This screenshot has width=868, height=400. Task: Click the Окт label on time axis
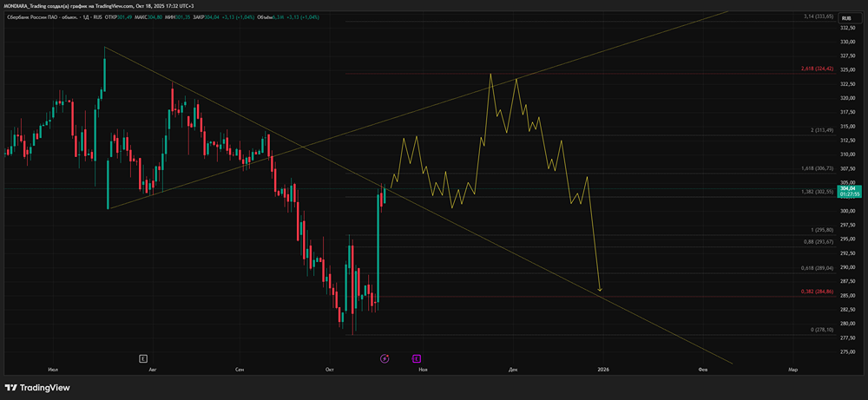(331, 369)
